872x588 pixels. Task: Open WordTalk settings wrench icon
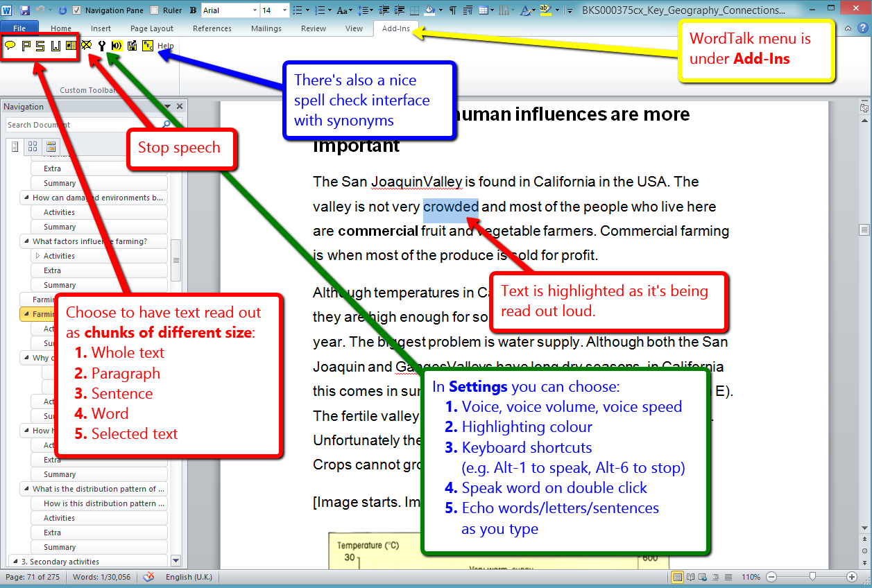pos(102,46)
